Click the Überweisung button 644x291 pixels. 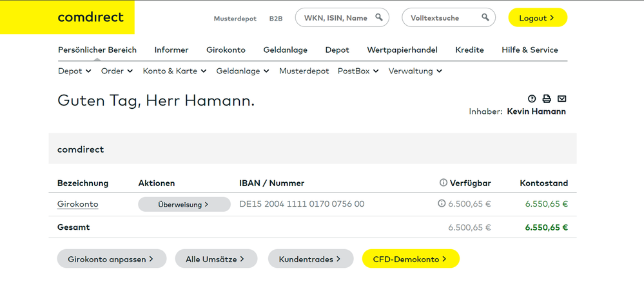[x=184, y=204]
